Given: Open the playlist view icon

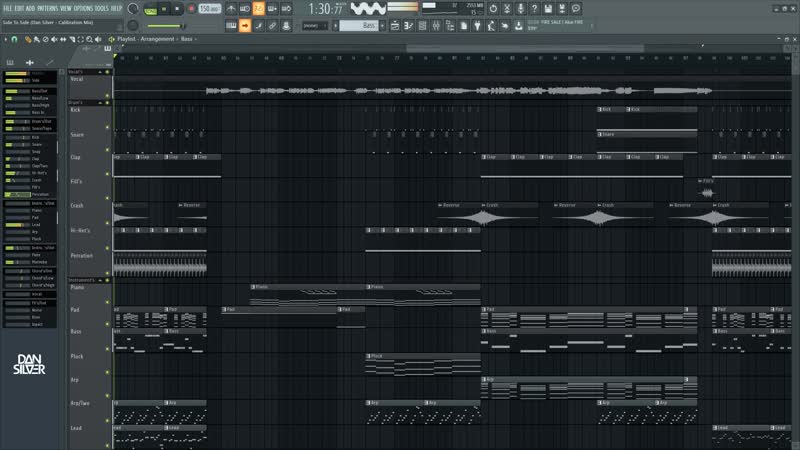Looking at the screenshot, I should pos(395,26).
